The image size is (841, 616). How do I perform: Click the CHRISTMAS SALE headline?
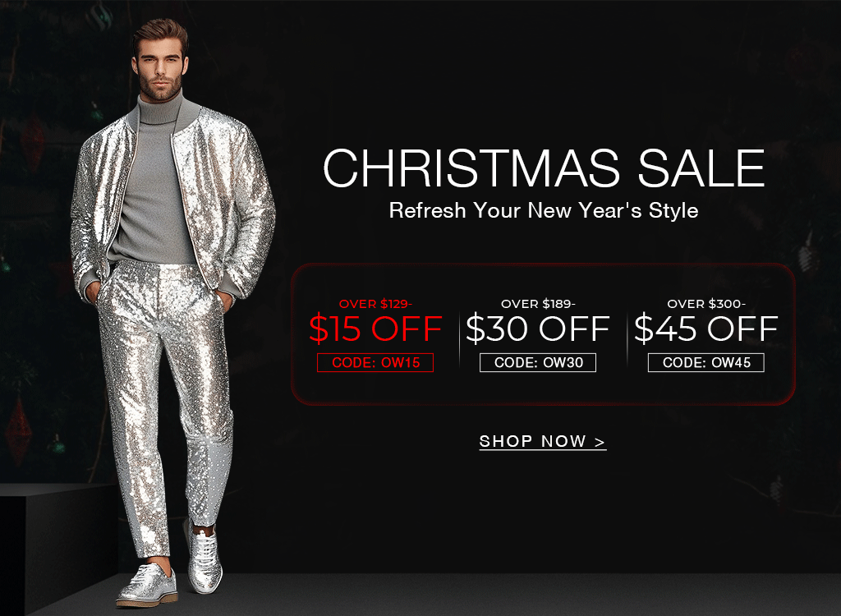coord(544,168)
